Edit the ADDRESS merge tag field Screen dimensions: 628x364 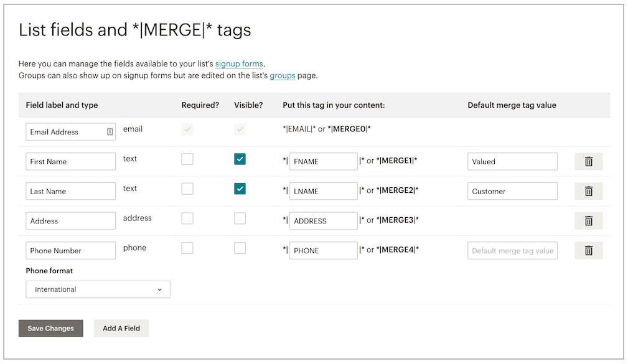click(323, 220)
